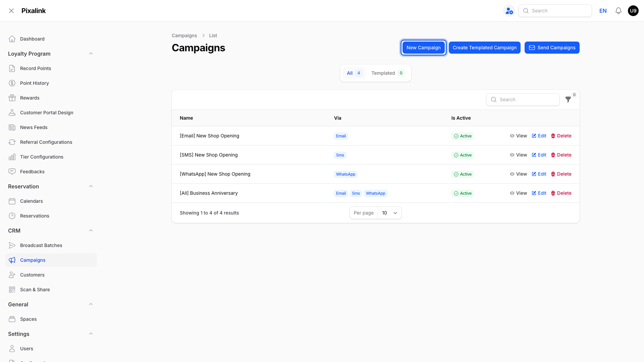644x362 pixels.
Task: Open Customers in the sidebar
Action: click(51, 275)
